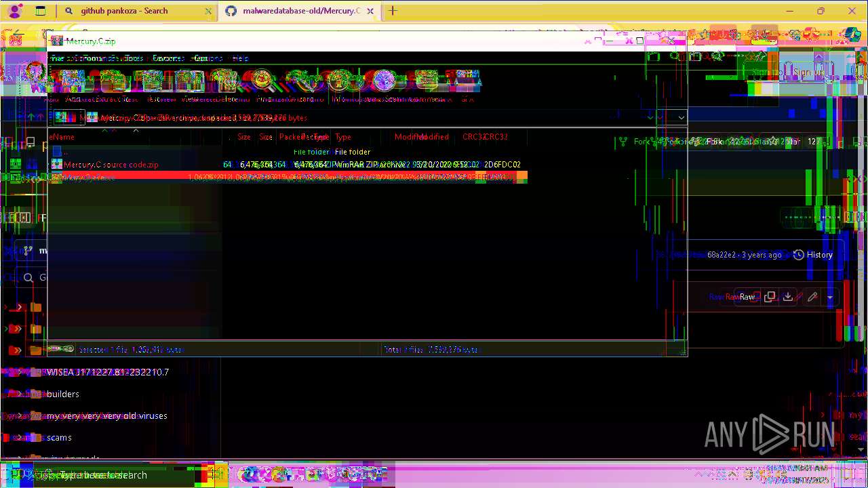Open the browser tab actions icon
The width and height of the screenshot is (868, 488).
click(40, 11)
